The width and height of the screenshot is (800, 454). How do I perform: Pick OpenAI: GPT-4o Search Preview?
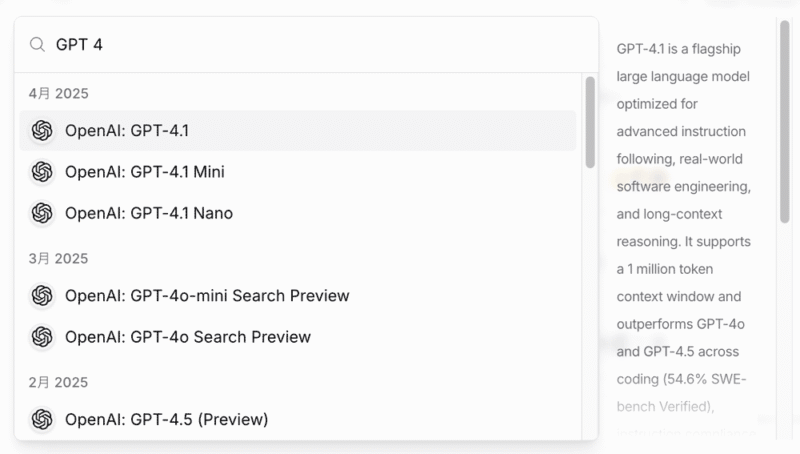298,337
